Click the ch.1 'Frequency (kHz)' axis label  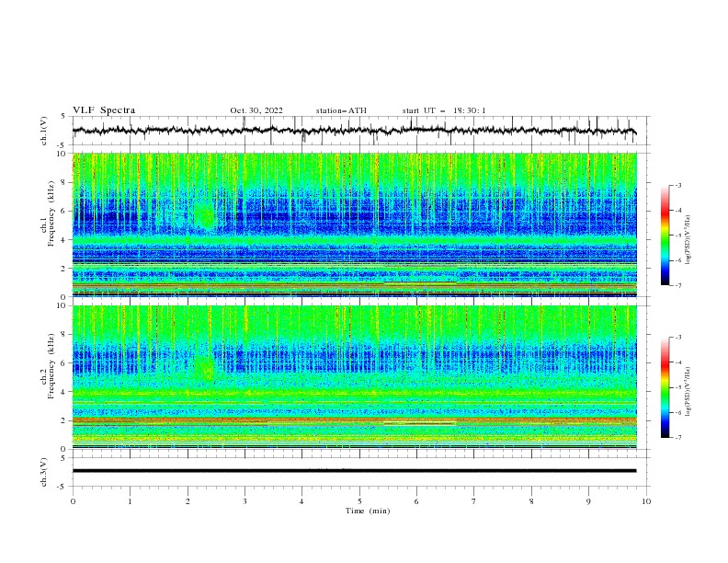pyautogui.click(x=51, y=214)
